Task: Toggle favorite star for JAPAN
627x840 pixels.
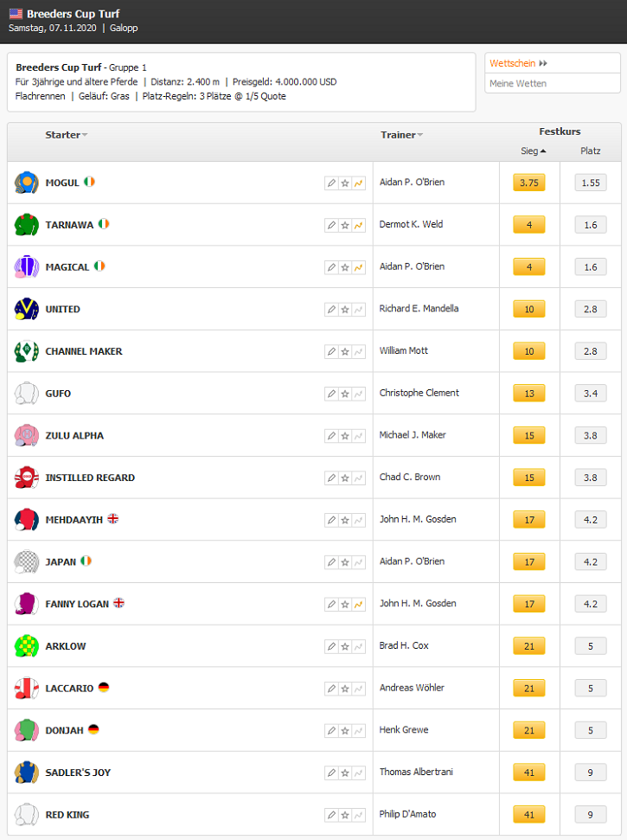Action: [345, 562]
